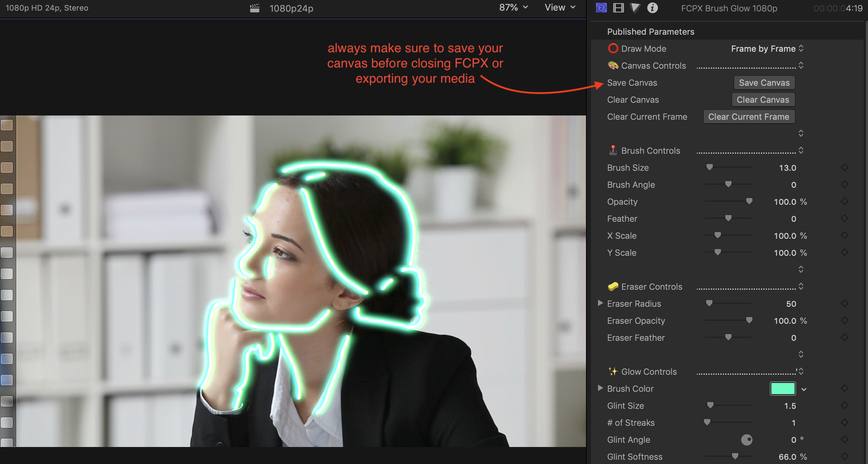
Task: Click the brush Feather slider
Action: pyautogui.click(x=728, y=218)
